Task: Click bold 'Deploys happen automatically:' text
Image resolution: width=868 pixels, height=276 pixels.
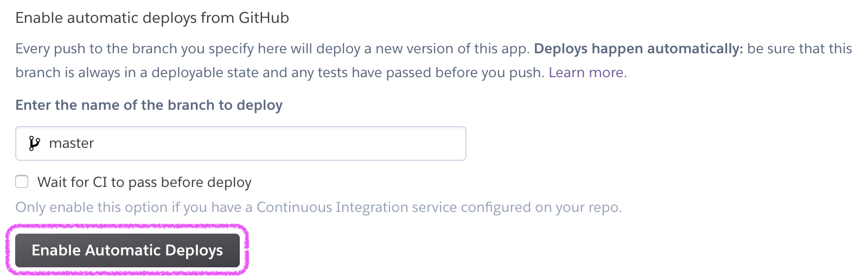Action: pos(638,48)
